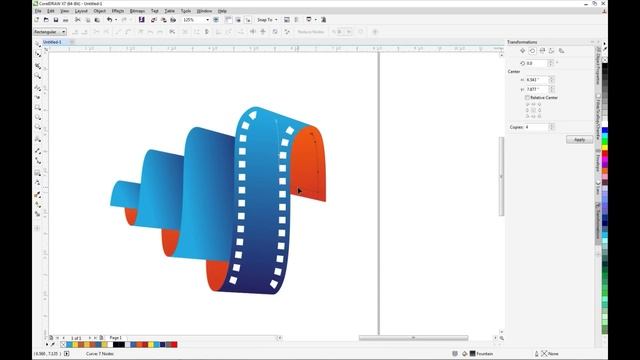This screenshot has width=640, height=360.
Task: Select the Freehand tool in toolbox
Action: pos(38,87)
